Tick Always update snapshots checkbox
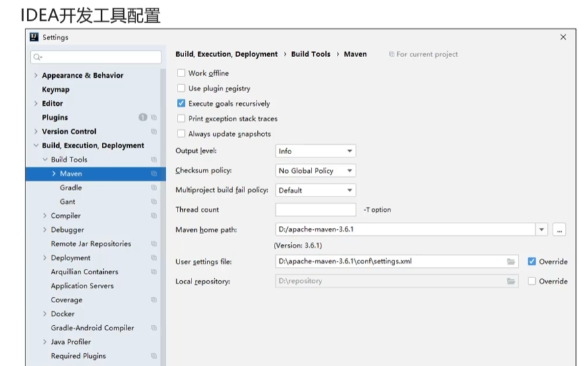588x366 pixels. coord(181,133)
